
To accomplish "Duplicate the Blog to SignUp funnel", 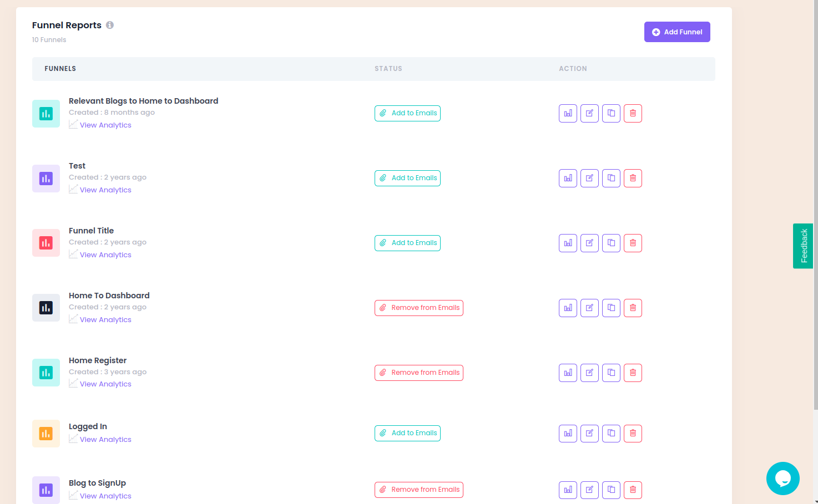I will click(x=611, y=490).
